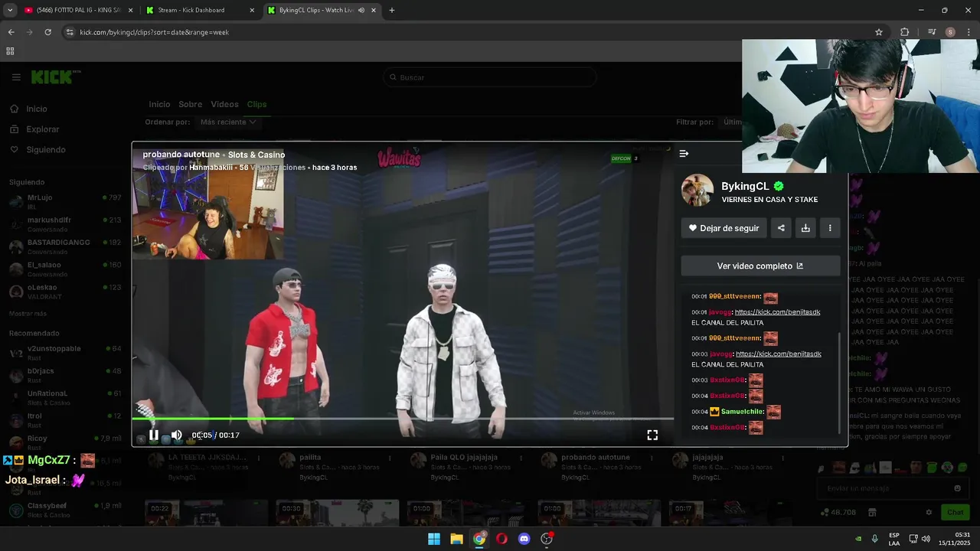Open options menu of Paila QLO clip card

pyautogui.click(x=521, y=458)
